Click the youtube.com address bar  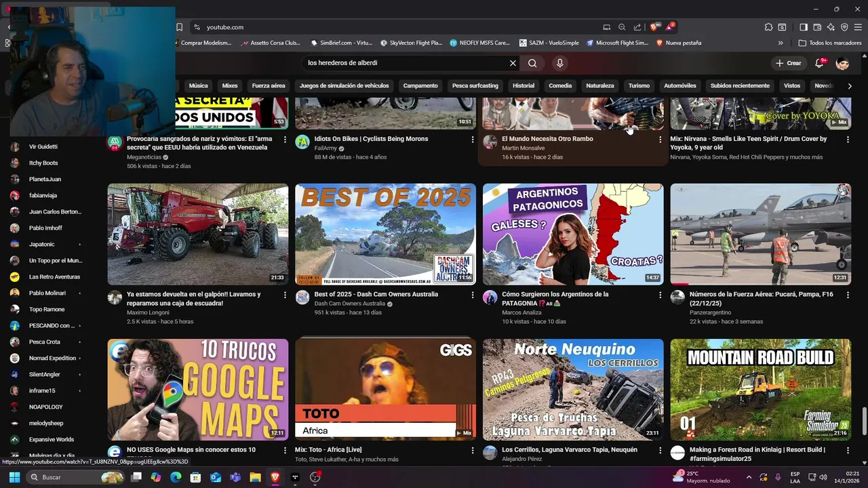pos(400,27)
